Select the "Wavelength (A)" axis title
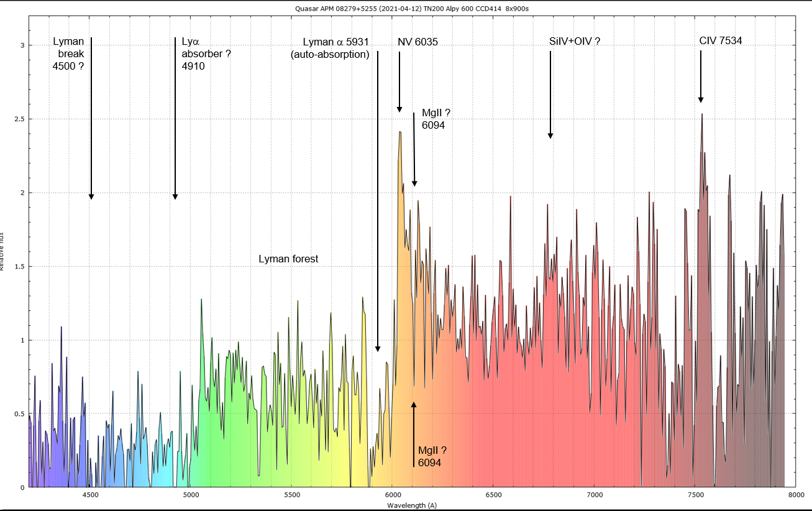This screenshot has width=812, height=511. (411, 505)
